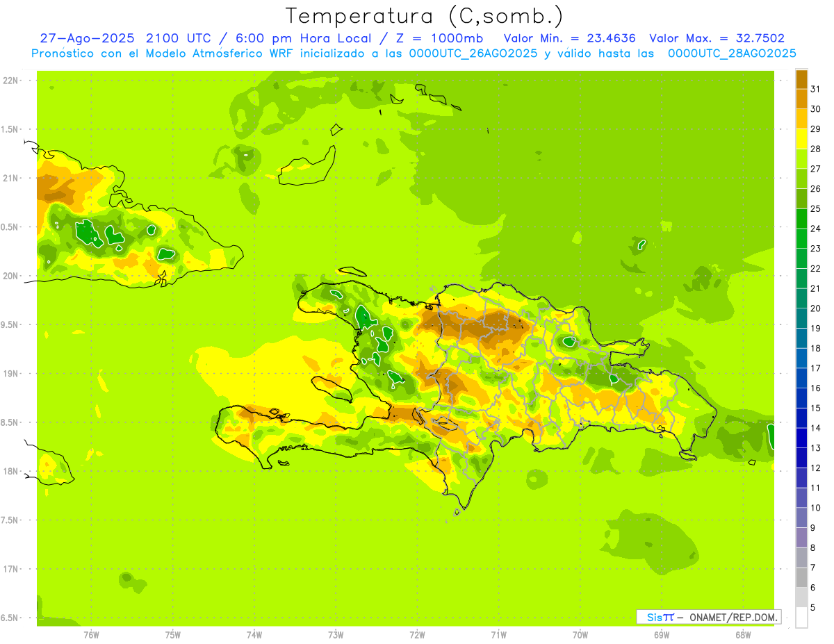Viewport: 834px width, 644px height.
Task: Click the legend value "28"
Action: tap(816, 149)
